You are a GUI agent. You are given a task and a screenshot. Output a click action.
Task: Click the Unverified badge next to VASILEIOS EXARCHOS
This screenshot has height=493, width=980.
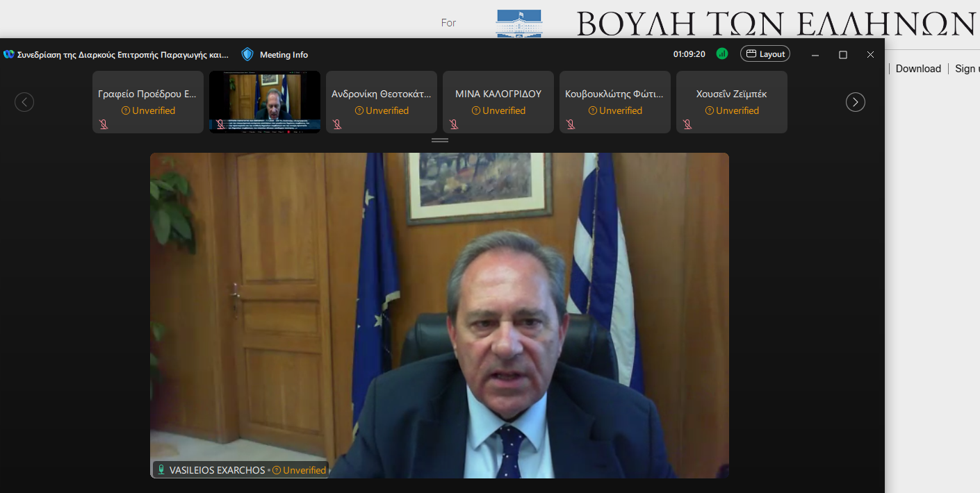pos(299,470)
